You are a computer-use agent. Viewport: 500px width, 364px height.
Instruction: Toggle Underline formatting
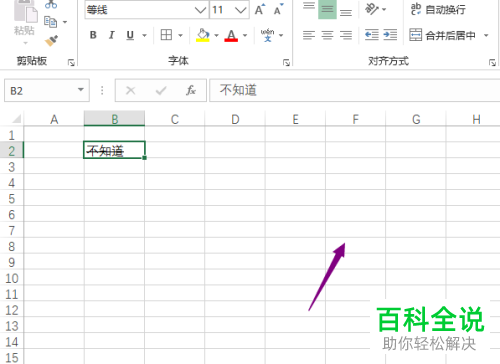tap(130, 35)
